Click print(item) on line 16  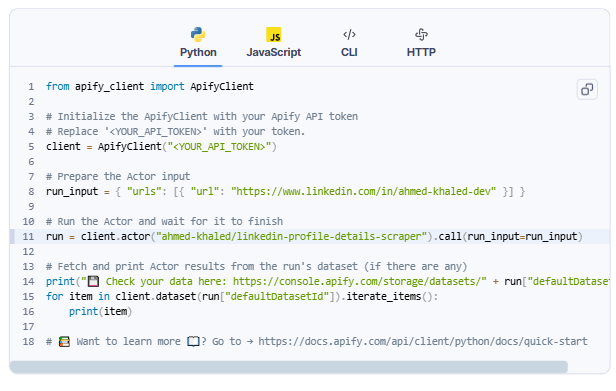(101, 312)
